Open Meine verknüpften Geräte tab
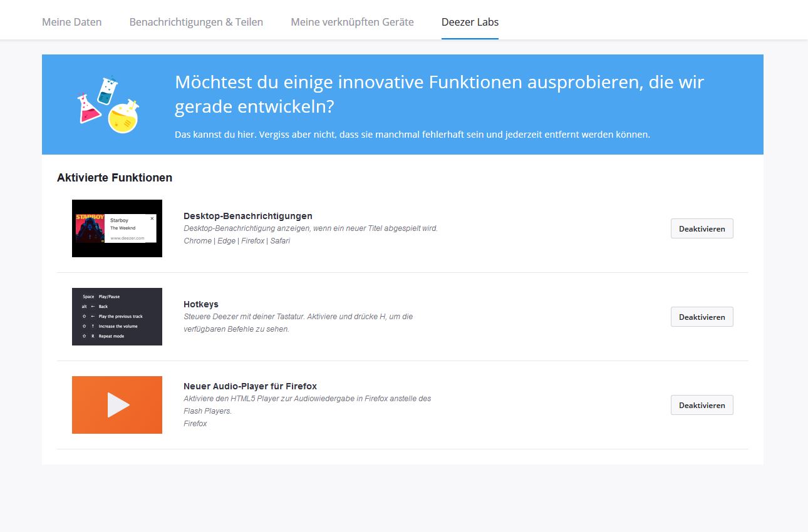Image resolution: width=808 pixels, height=532 pixels. pyautogui.click(x=352, y=22)
